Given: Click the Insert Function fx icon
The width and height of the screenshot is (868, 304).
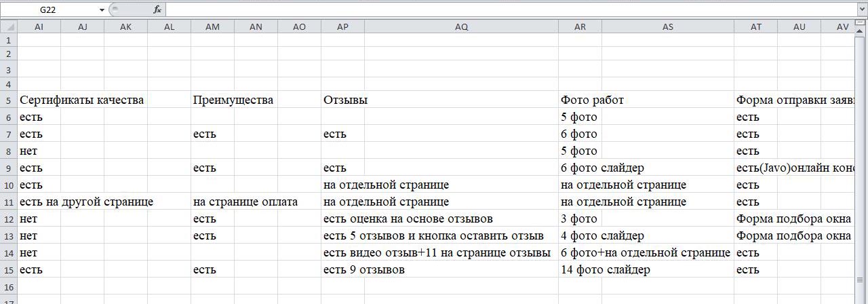Looking at the screenshot, I should coord(157,9).
